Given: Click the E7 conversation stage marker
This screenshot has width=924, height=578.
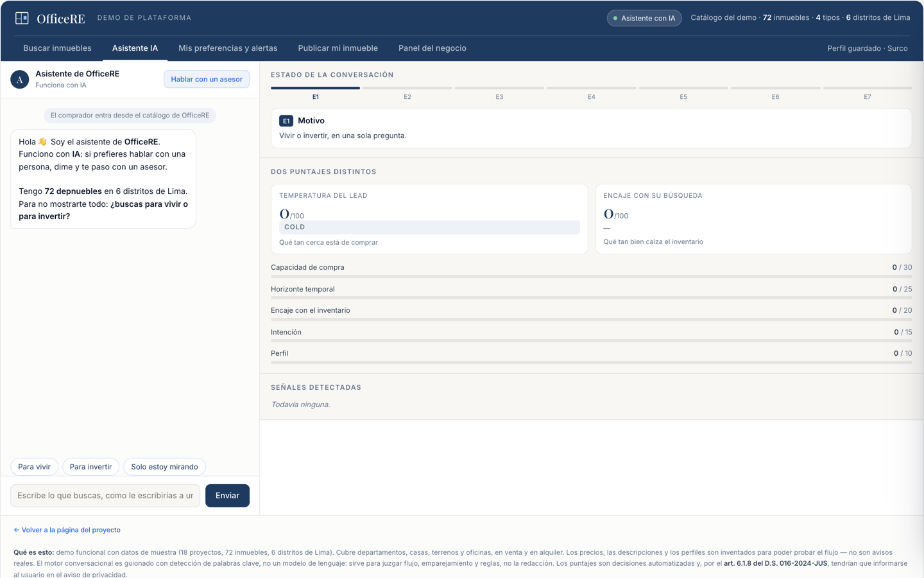Looking at the screenshot, I should point(868,92).
